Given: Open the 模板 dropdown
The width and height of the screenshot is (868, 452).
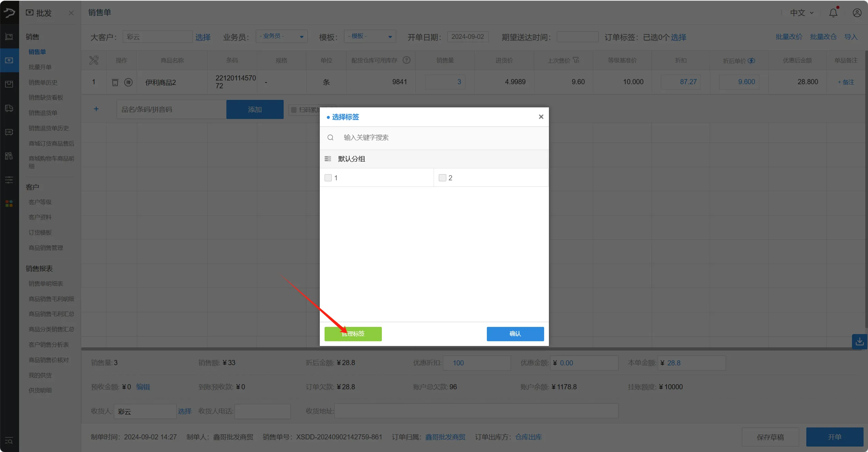Looking at the screenshot, I should [370, 36].
